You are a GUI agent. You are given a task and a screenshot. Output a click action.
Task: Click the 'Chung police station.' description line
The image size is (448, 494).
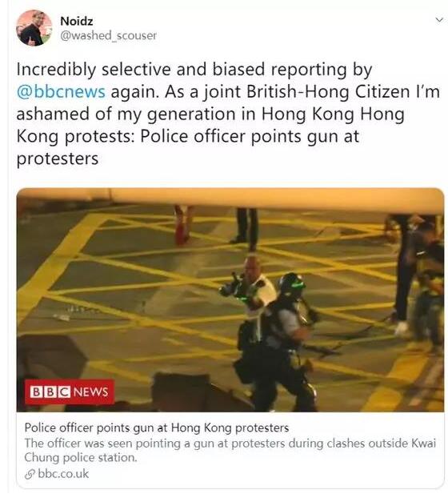click(x=81, y=457)
